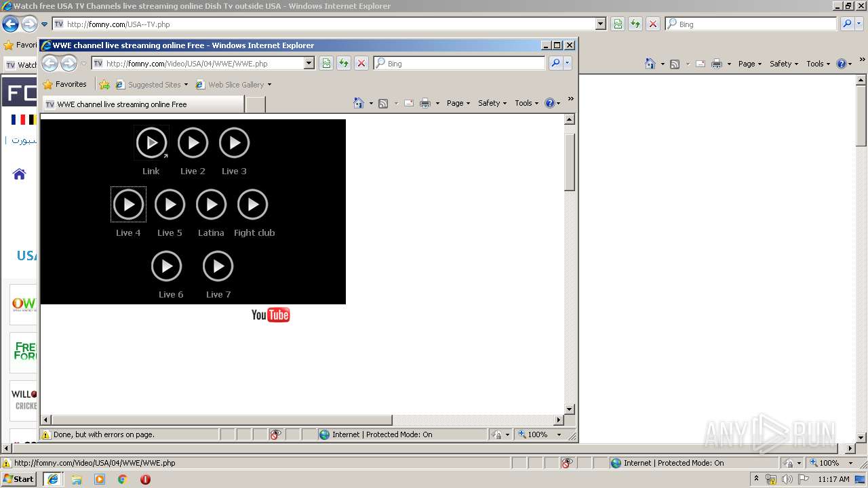The height and width of the screenshot is (488, 868).
Task: Open Page menu in main window
Action: (750, 64)
